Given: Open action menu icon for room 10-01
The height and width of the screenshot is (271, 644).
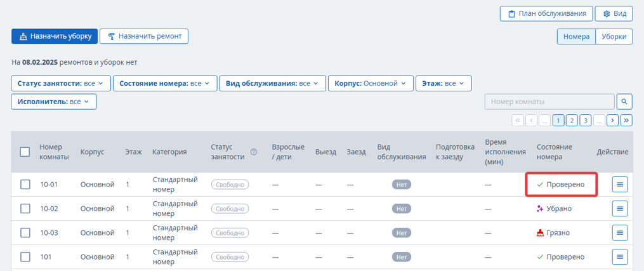Looking at the screenshot, I should [x=620, y=184].
